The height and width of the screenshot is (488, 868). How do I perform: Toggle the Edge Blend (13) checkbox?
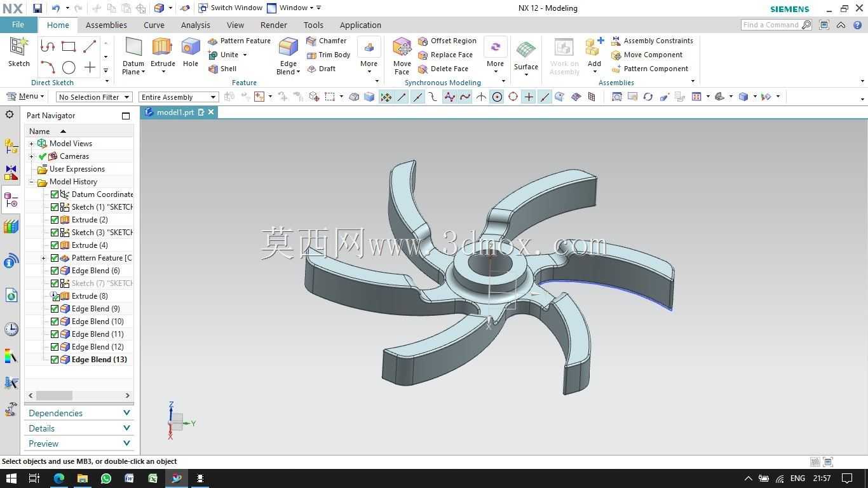[55, 360]
